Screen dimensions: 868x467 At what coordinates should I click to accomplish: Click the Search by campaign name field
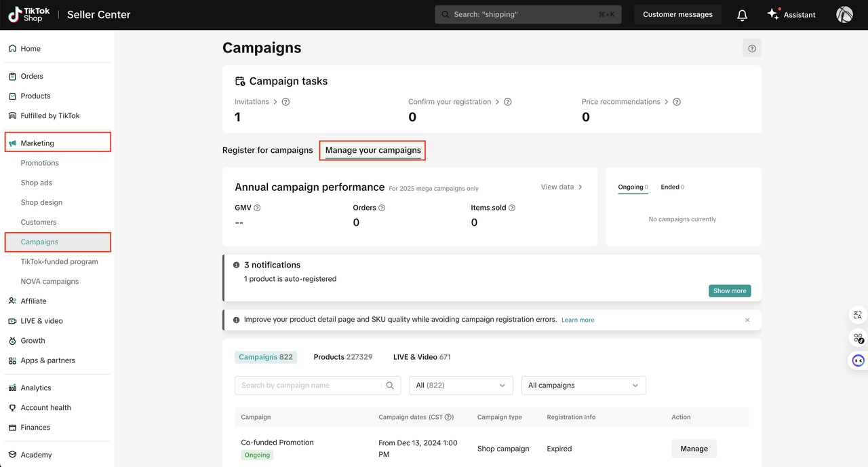(309, 386)
